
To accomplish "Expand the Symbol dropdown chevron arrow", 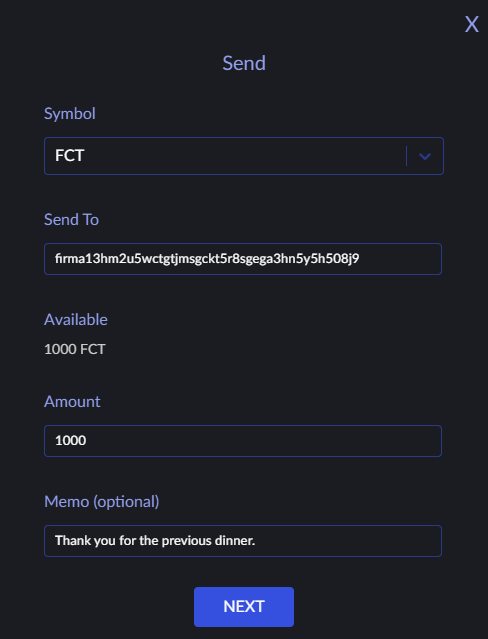I will [x=425, y=156].
